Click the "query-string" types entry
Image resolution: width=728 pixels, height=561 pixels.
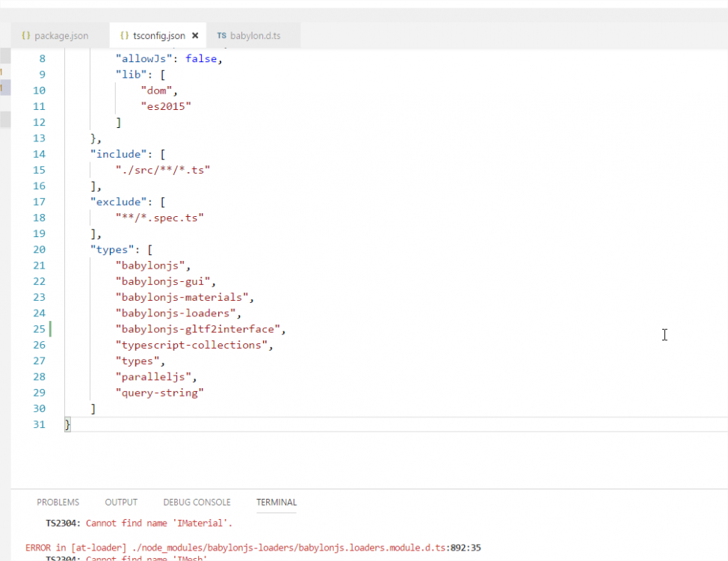click(x=160, y=393)
